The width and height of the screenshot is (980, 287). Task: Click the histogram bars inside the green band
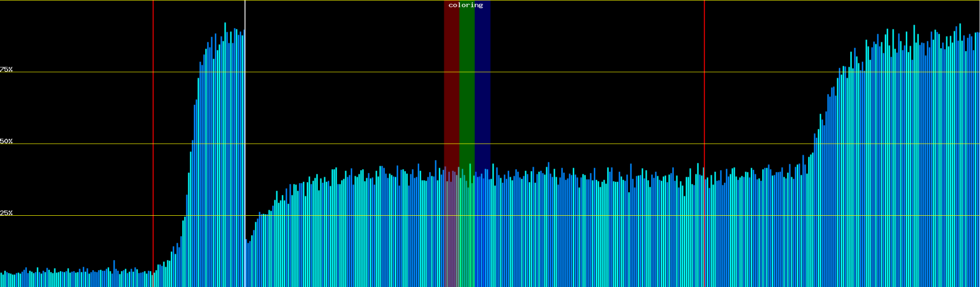467,230
